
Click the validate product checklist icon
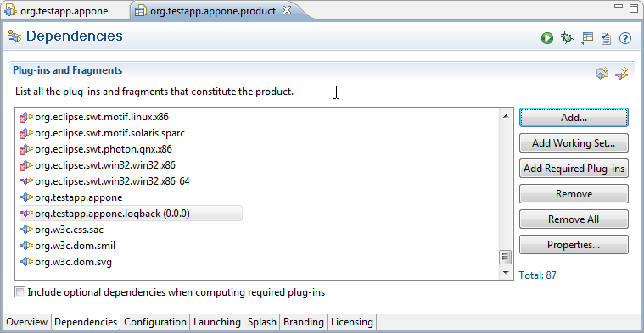tap(606, 38)
